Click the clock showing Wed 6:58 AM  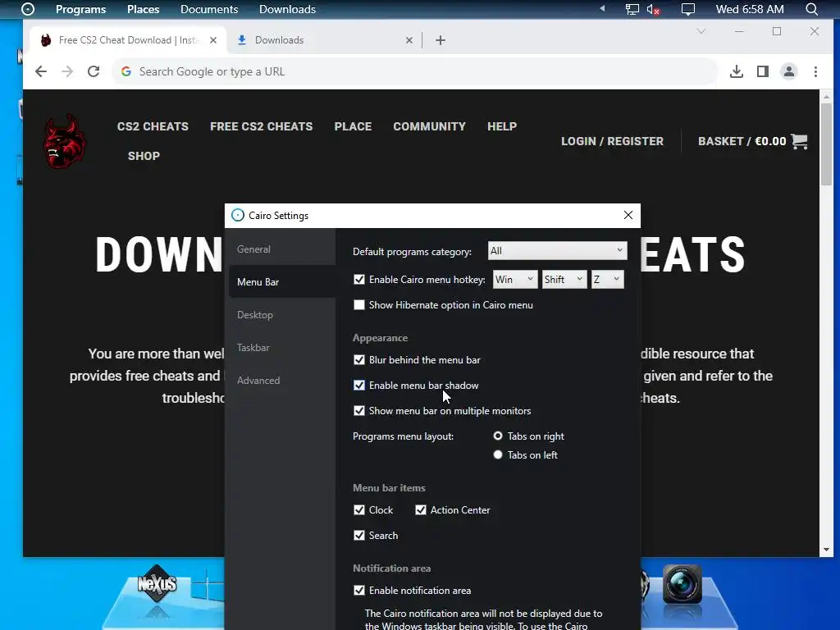(x=750, y=9)
